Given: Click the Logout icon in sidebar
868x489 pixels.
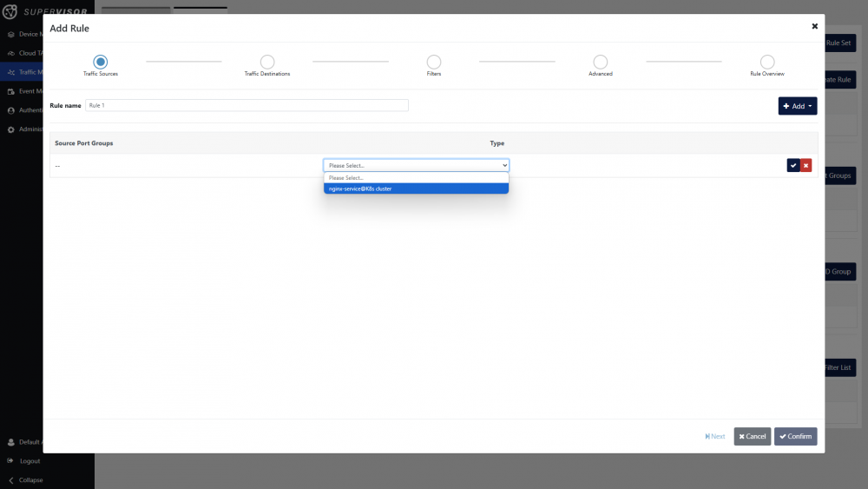Looking at the screenshot, I should [11, 460].
